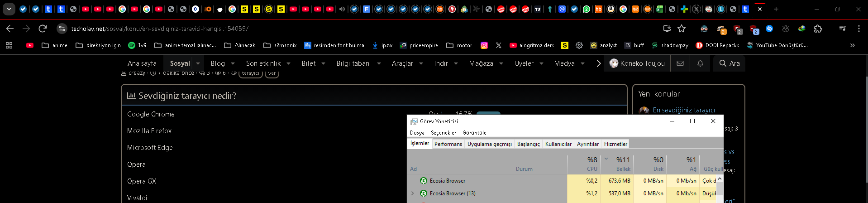868x203 pixels.
Task: Open Görüntüle menu in Görev Yöneticisi
Action: pos(474,133)
